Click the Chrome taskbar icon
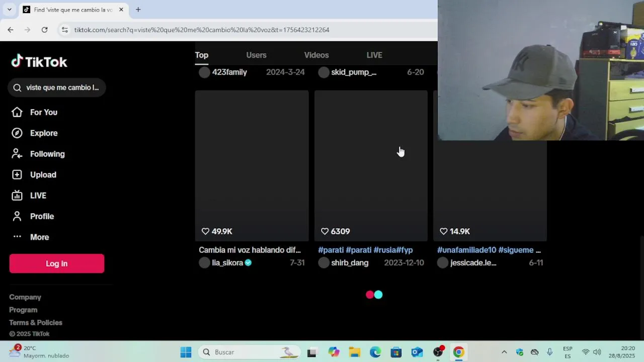Image resolution: width=644 pixels, height=362 pixels. coord(458,352)
